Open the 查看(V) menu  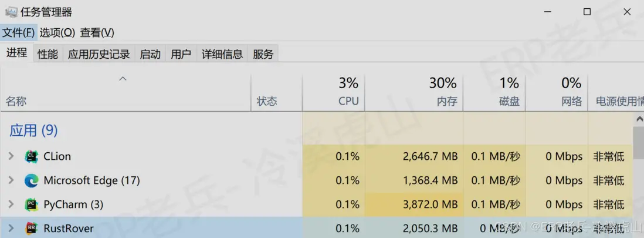point(97,32)
